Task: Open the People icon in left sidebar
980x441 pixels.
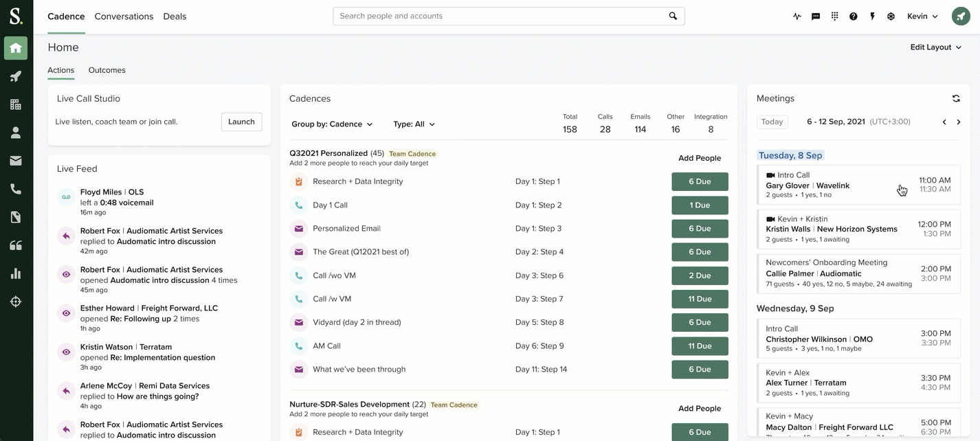Action: pyautogui.click(x=15, y=133)
